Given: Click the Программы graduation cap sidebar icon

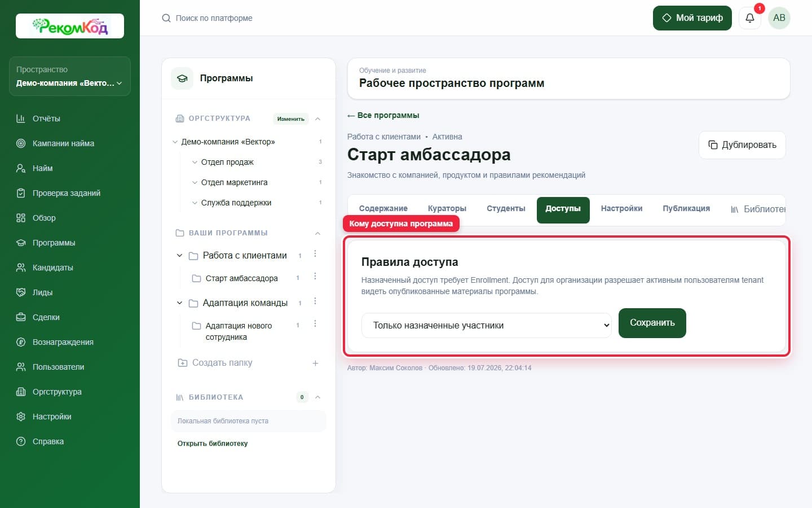Looking at the screenshot, I should [21, 243].
